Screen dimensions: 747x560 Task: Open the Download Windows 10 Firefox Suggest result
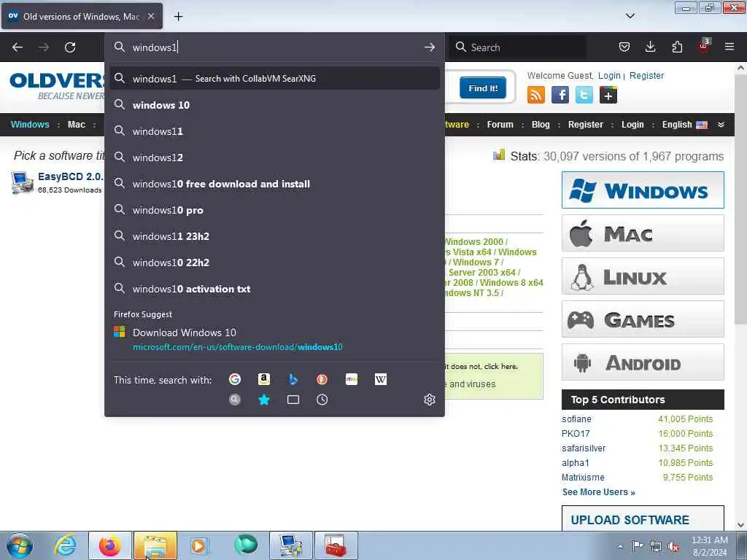pyautogui.click(x=274, y=339)
